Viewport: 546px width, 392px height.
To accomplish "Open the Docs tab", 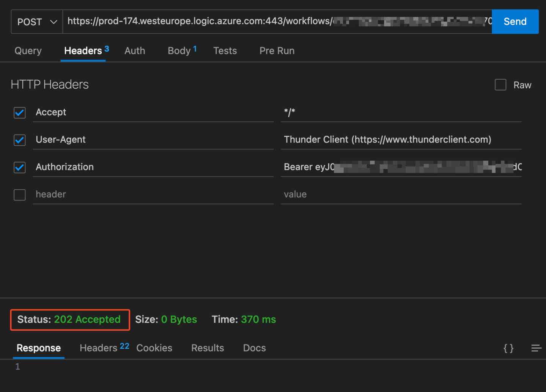I will tap(254, 348).
